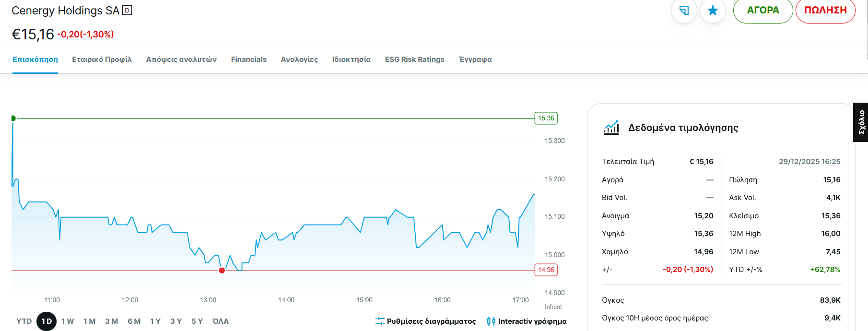Viewport: 868px width, 331px height.
Task: Click the green high-price dot on chart
Action: (x=13, y=118)
